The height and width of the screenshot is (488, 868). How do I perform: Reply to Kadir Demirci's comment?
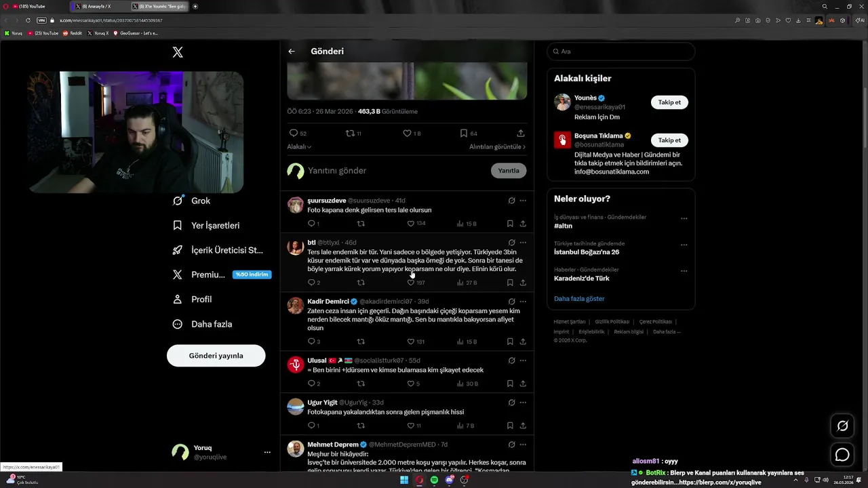point(314,342)
